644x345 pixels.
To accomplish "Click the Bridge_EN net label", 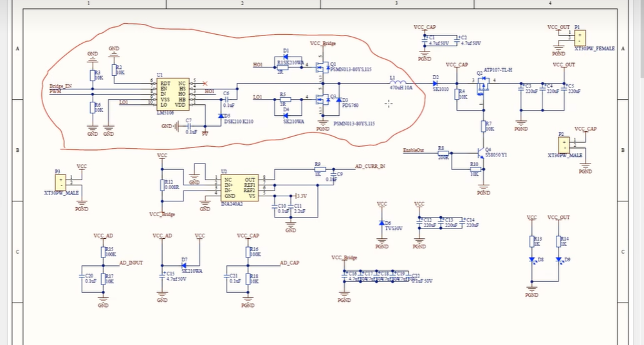I will coord(60,86).
